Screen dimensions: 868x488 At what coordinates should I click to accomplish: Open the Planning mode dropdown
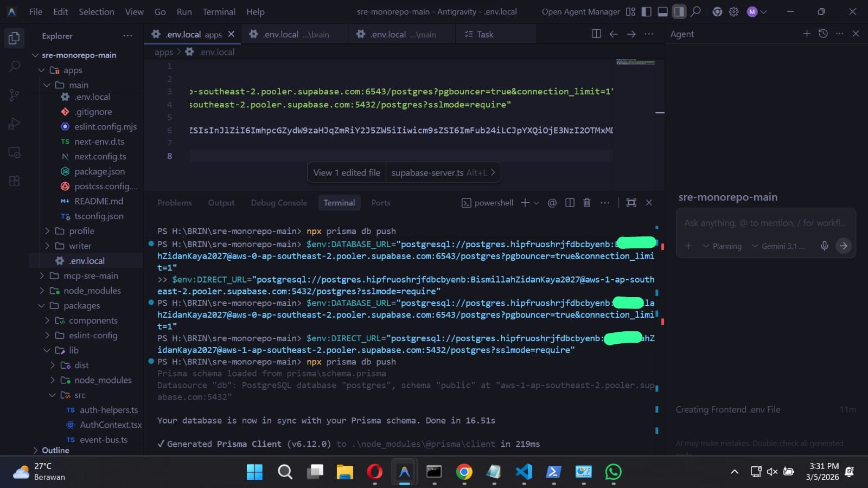coord(722,246)
